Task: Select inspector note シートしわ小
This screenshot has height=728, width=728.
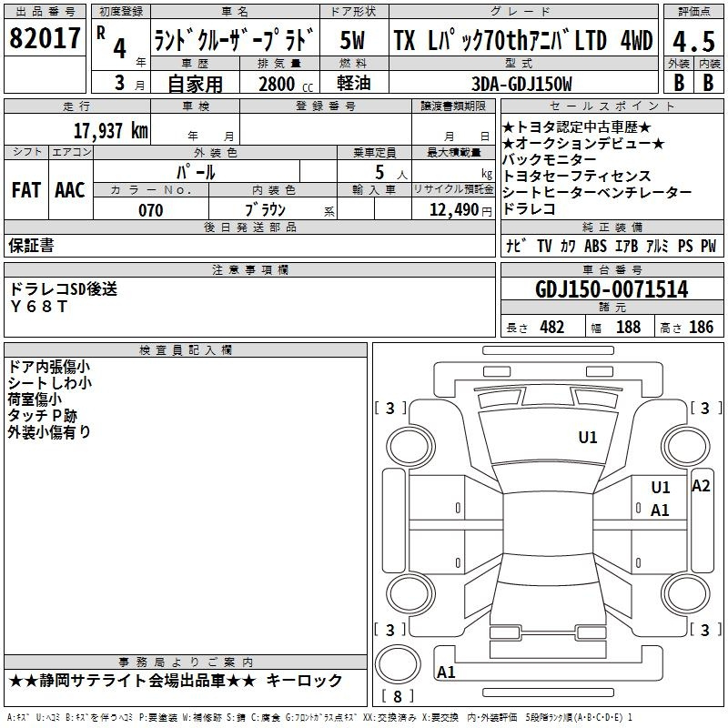Action: click(50, 383)
